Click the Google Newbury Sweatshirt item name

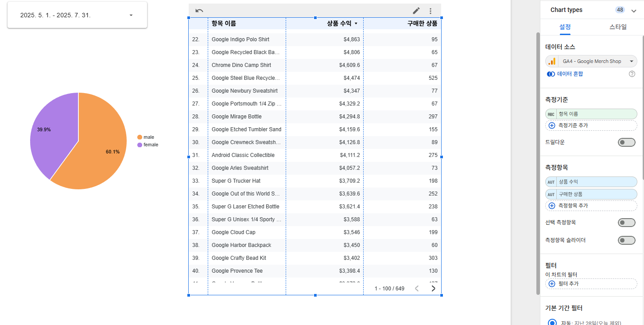point(244,91)
